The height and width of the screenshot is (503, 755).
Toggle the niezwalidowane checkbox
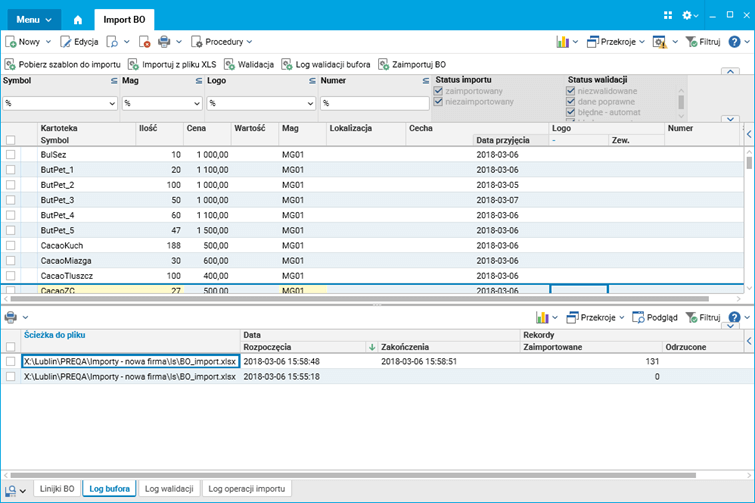(570, 91)
